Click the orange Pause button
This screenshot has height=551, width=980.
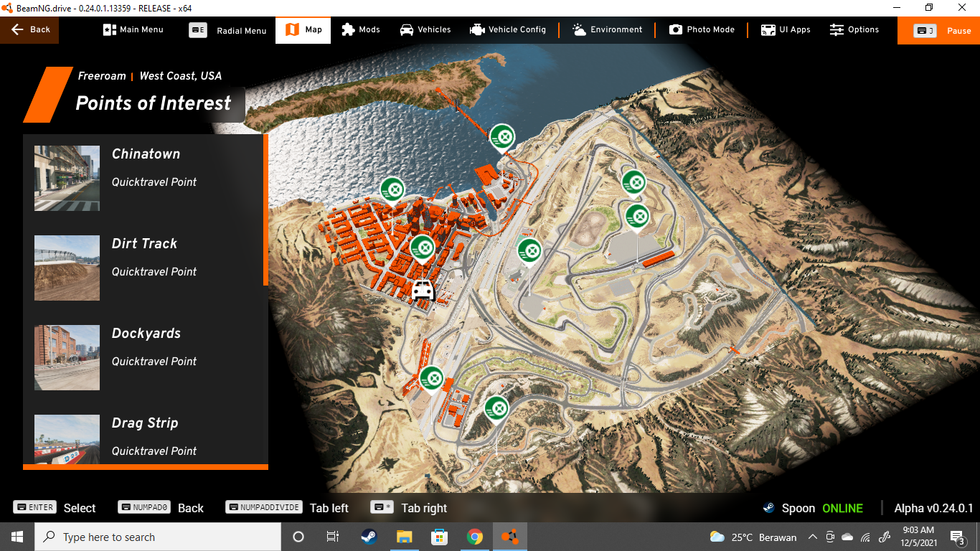(x=938, y=30)
